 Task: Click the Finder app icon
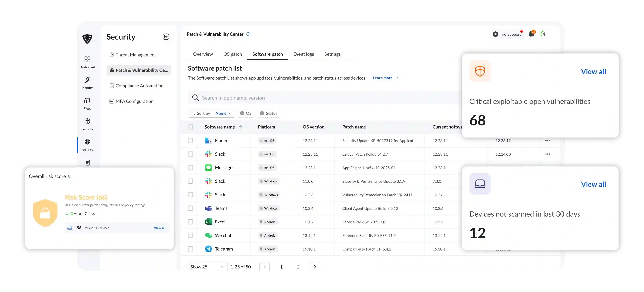click(x=208, y=140)
